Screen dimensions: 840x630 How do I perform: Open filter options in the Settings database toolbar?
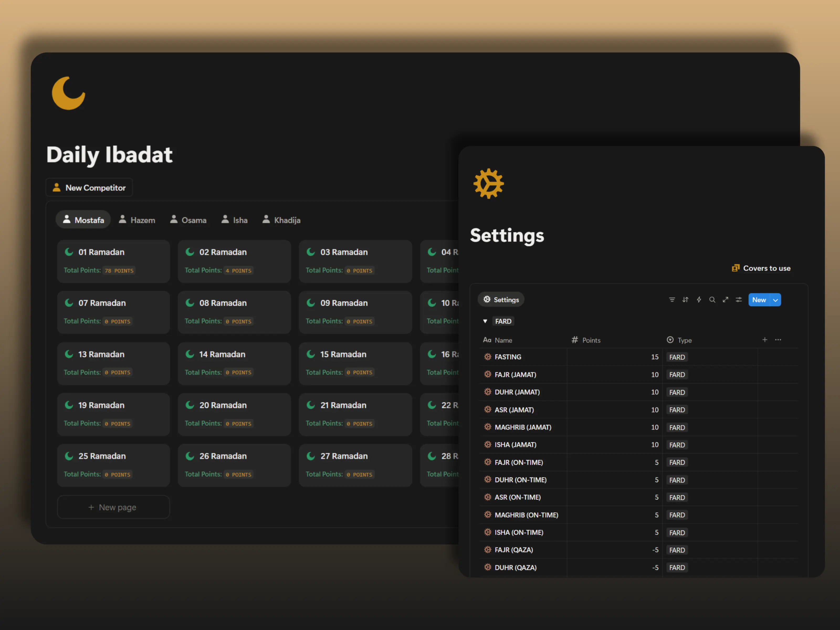(x=672, y=300)
